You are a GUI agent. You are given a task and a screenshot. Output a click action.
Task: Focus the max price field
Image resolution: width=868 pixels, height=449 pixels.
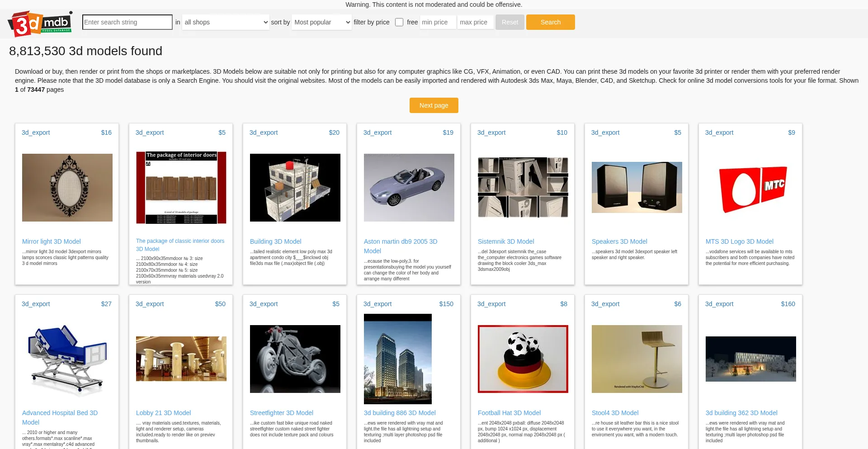click(475, 22)
